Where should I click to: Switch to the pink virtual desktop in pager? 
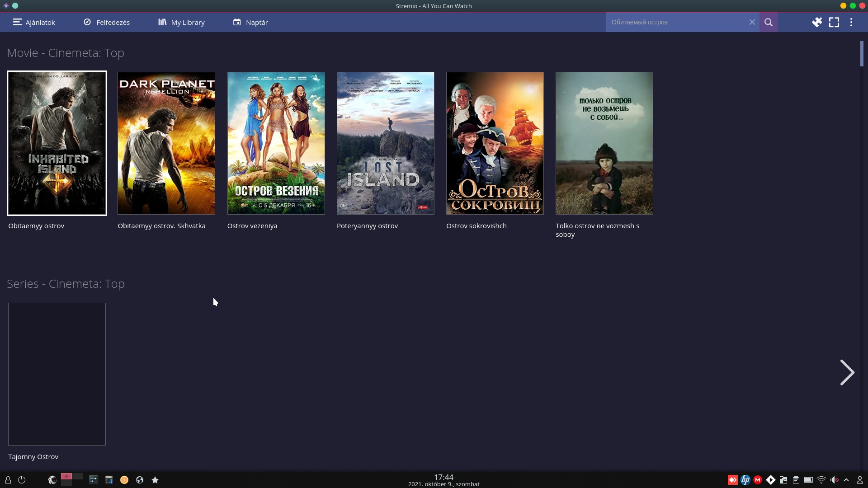pos(66,476)
